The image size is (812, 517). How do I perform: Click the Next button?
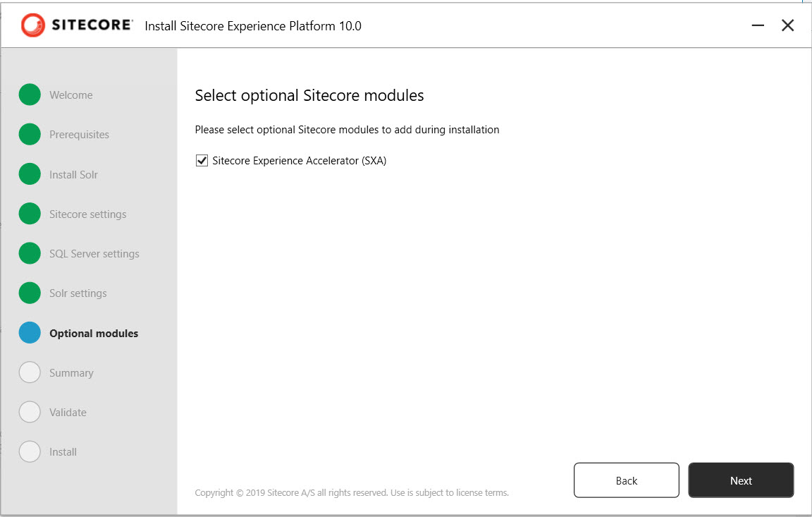click(741, 480)
